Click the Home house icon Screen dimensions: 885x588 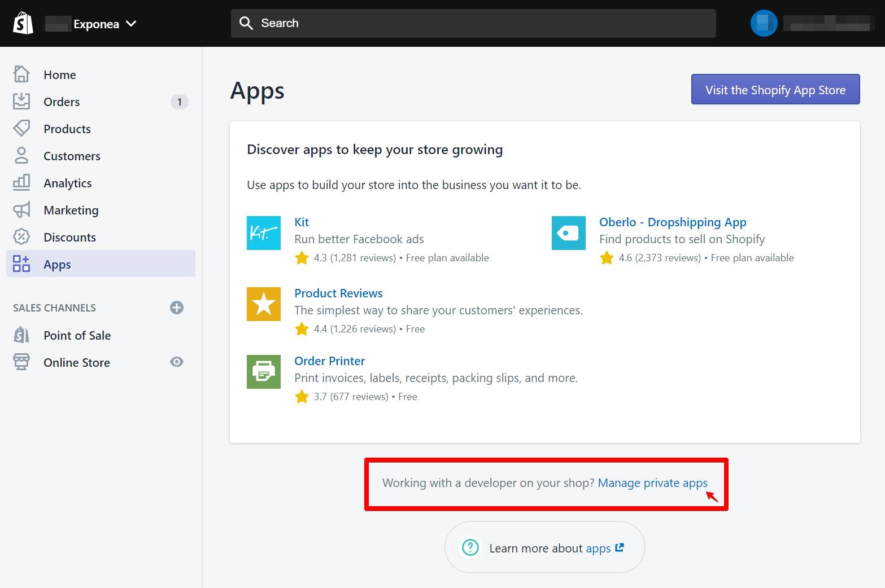click(x=21, y=74)
